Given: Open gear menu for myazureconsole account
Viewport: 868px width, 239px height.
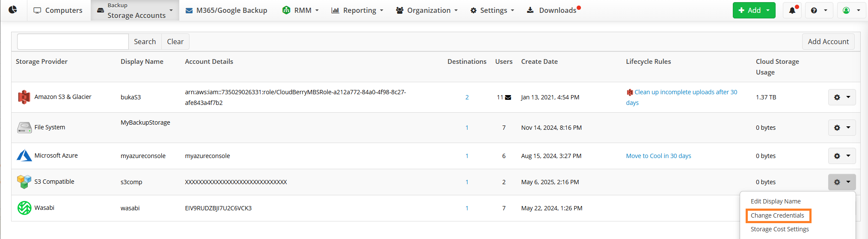Looking at the screenshot, I should (842, 156).
